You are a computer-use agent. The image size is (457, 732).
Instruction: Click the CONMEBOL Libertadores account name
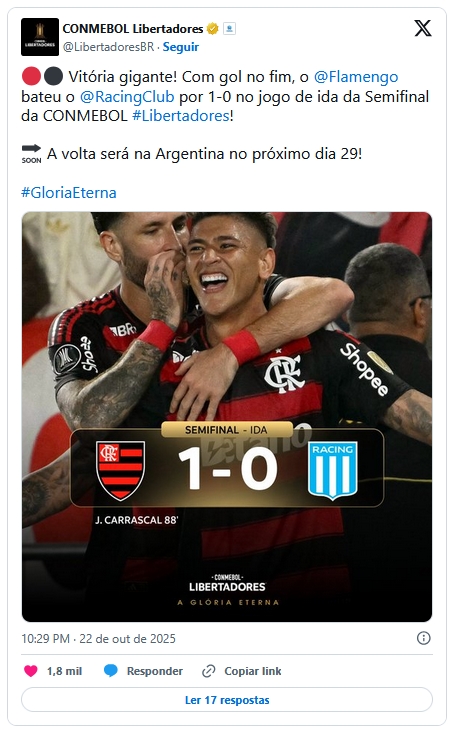tap(133, 29)
